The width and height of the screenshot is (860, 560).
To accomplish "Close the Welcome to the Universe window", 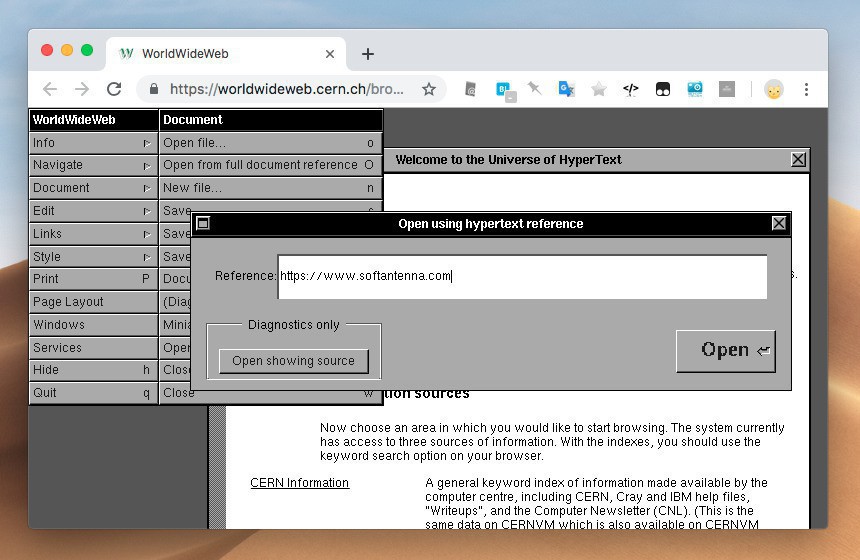I will (x=799, y=160).
